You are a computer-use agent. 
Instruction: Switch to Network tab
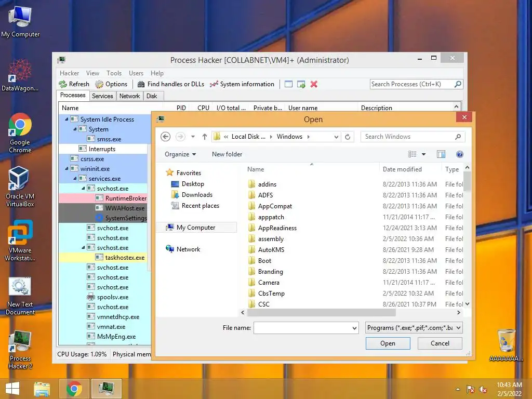129,96
